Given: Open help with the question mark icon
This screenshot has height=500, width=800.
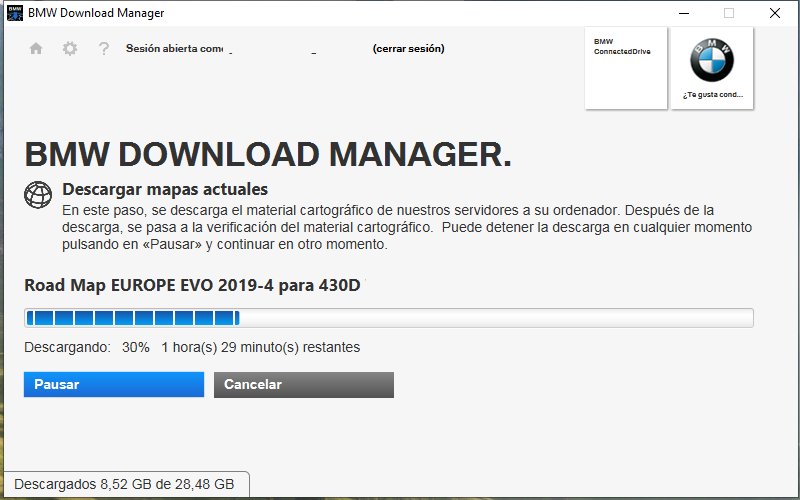Looking at the screenshot, I should [104, 48].
